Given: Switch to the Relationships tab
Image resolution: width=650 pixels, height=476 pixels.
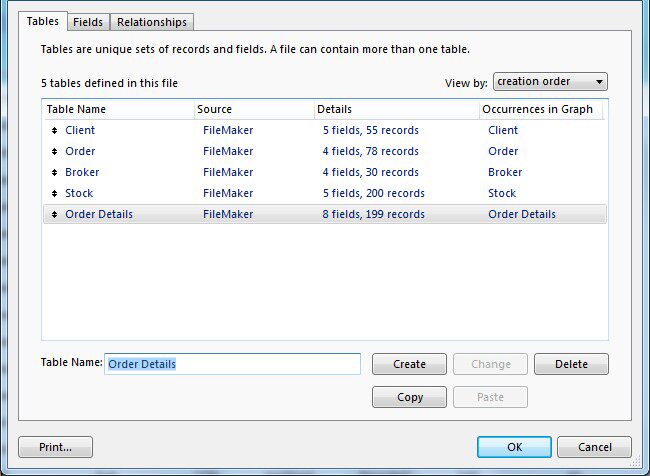Looking at the screenshot, I should 151,22.
